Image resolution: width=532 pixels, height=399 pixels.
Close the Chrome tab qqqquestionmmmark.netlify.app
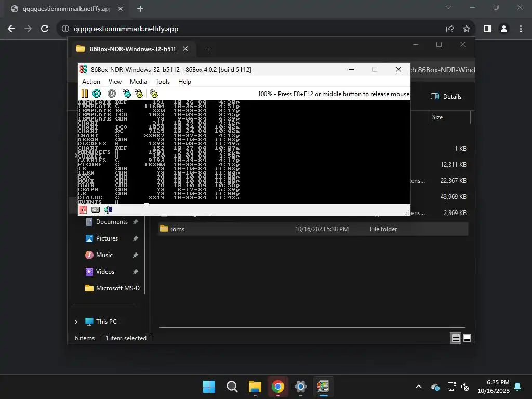(121, 9)
